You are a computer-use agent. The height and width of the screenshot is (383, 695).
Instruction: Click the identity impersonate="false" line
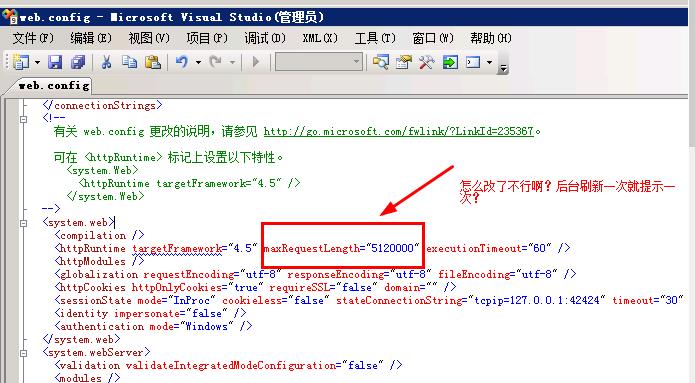(150, 313)
